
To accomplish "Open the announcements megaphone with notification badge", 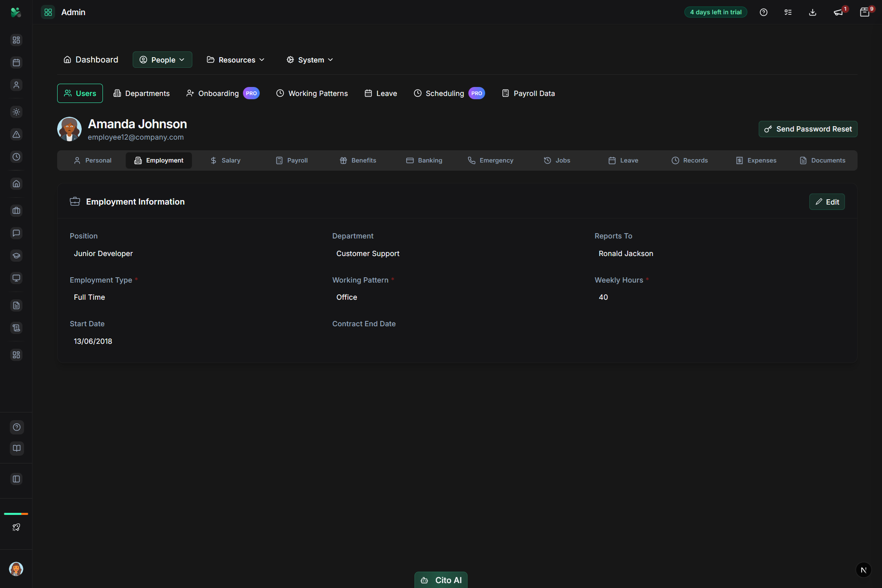I will 837,12.
